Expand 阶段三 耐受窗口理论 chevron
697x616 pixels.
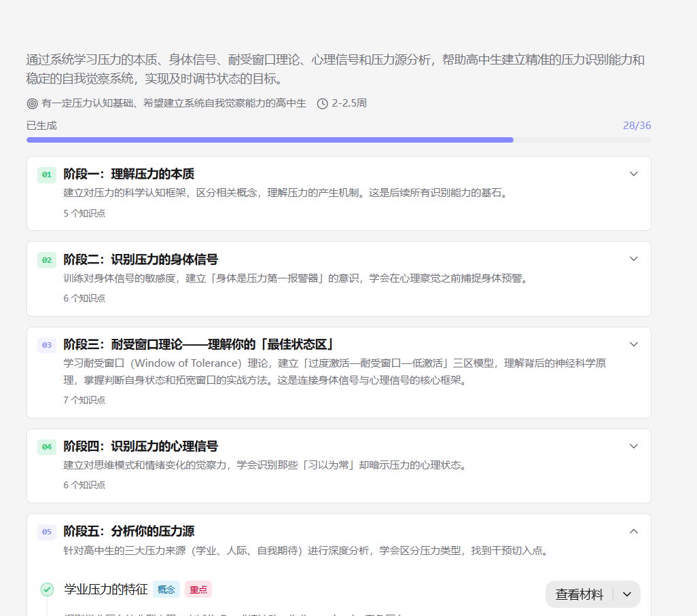click(634, 344)
